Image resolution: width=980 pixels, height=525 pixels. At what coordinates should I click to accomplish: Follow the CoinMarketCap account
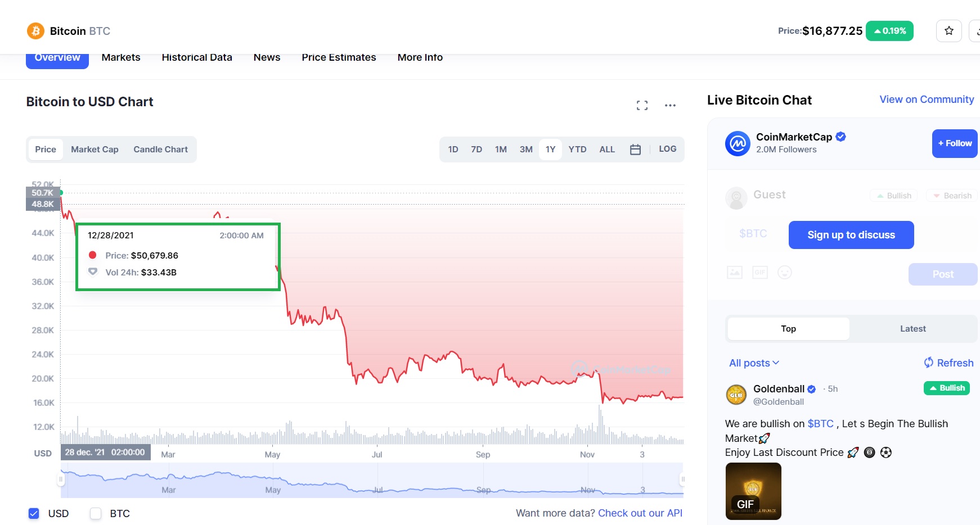click(955, 144)
